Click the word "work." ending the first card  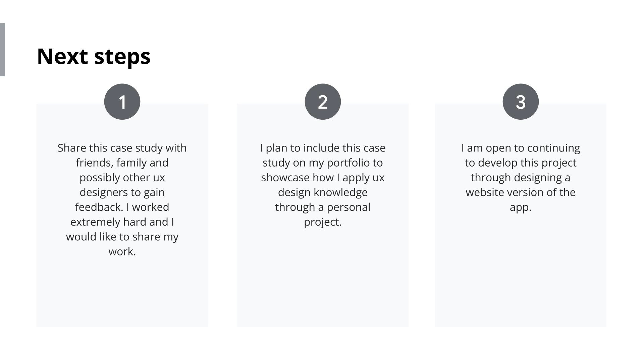tap(122, 251)
